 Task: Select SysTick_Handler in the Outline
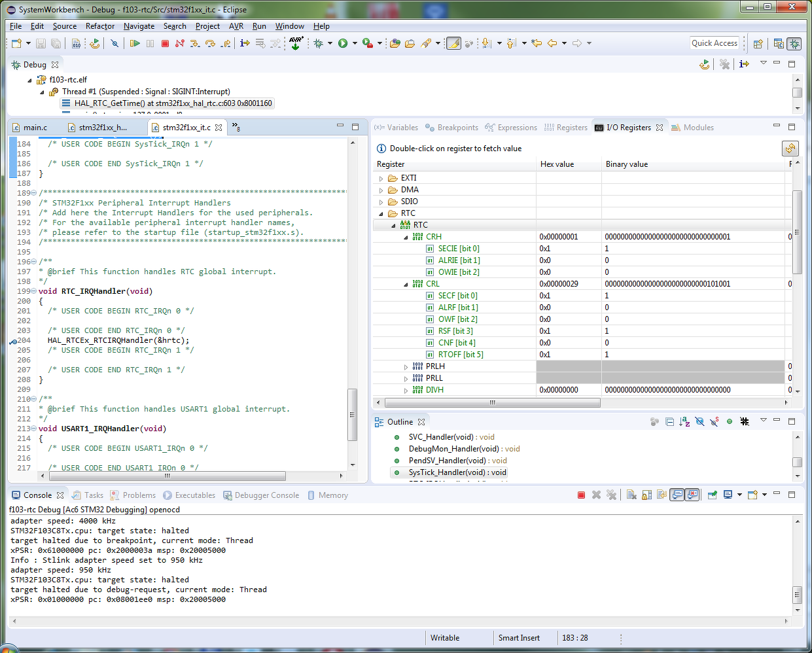(x=457, y=472)
